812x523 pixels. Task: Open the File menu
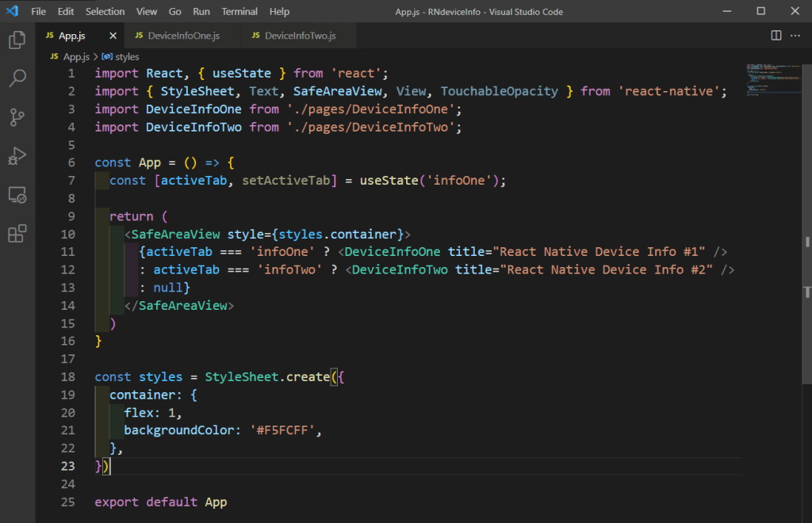click(38, 11)
